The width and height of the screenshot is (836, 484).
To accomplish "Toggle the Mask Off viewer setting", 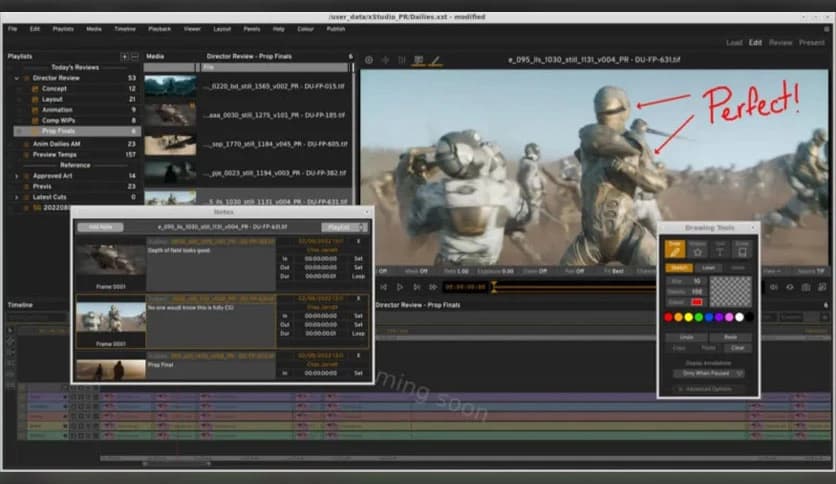I will [x=416, y=271].
